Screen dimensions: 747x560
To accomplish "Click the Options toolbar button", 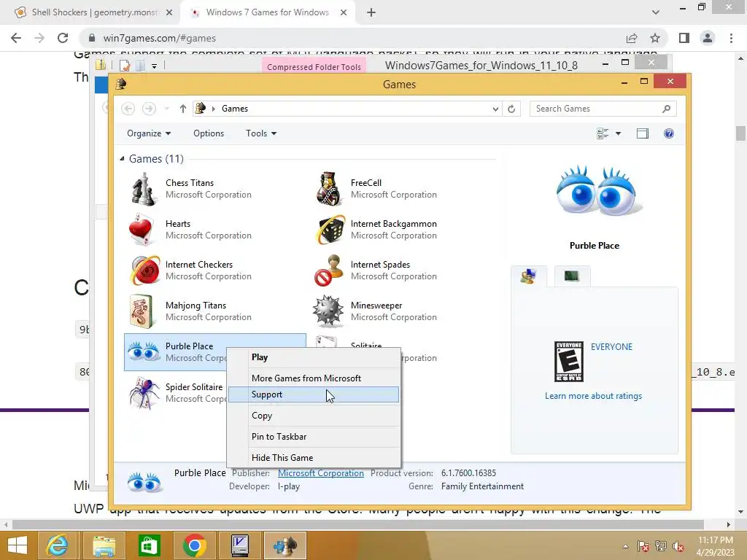I will 209,133.
